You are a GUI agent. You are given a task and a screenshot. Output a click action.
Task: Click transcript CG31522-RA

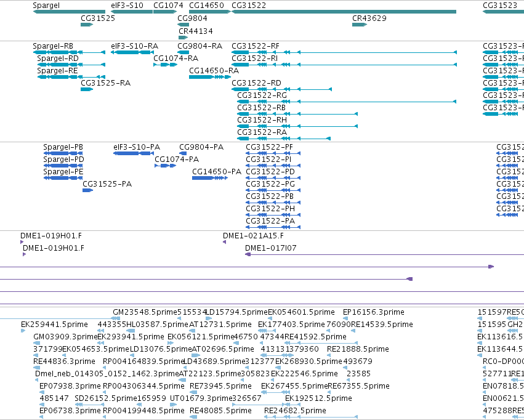pyautogui.click(x=284, y=139)
